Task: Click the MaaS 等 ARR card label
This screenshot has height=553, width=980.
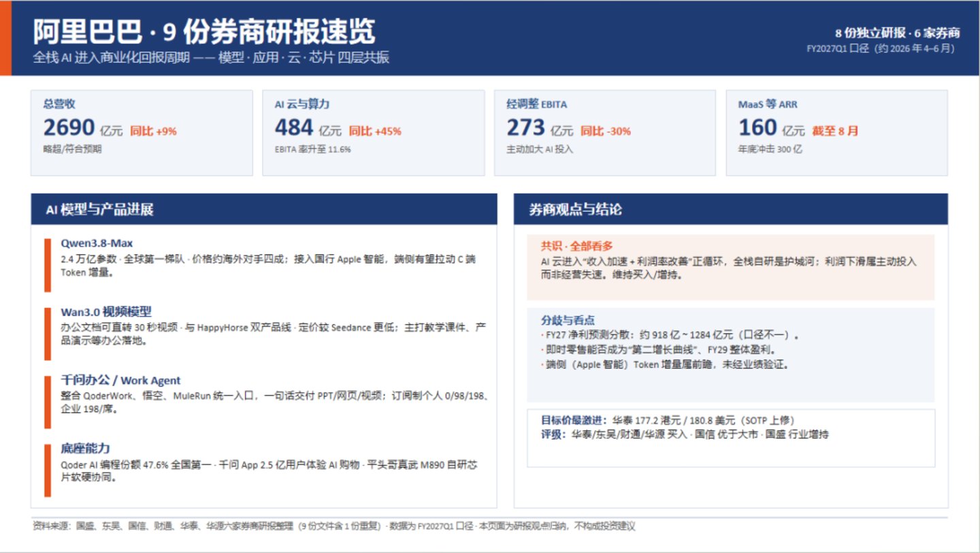Action: pyautogui.click(x=768, y=104)
